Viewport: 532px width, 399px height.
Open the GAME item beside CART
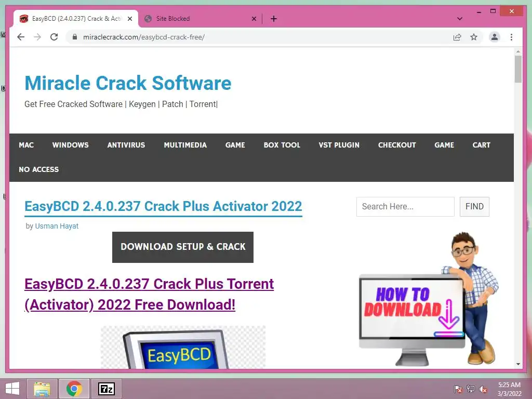tap(444, 145)
